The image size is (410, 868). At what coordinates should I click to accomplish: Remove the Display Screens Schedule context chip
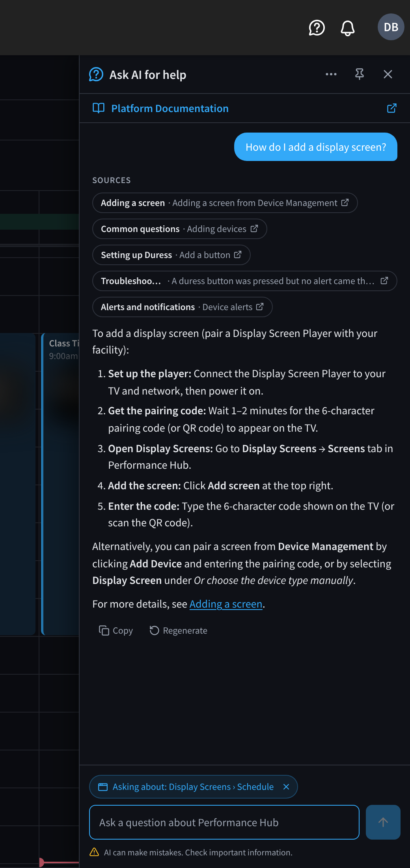coord(286,787)
